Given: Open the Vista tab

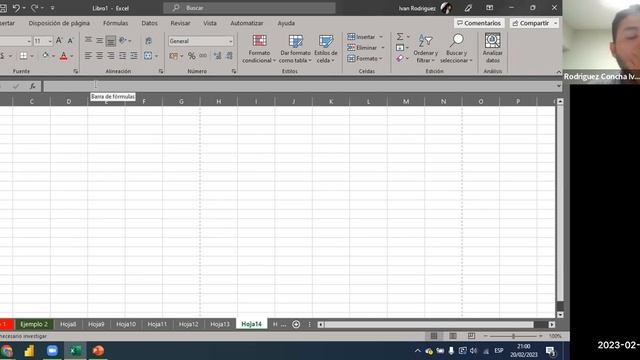Looking at the screenshot, I should pos(210,23).
